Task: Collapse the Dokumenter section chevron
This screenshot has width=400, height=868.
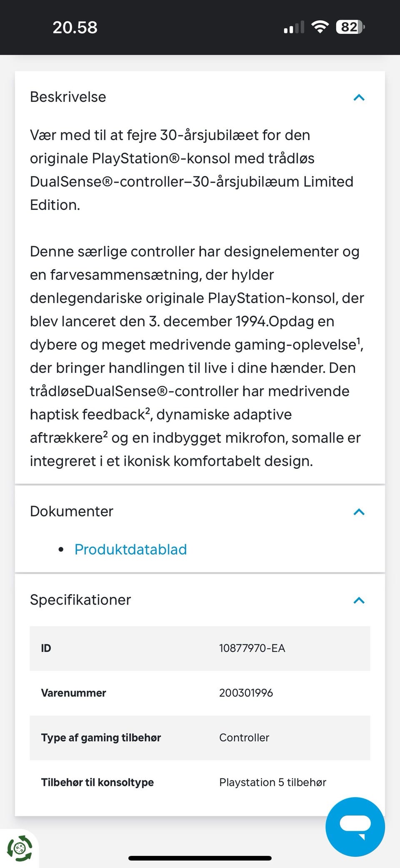Action: tap(359, 512)
